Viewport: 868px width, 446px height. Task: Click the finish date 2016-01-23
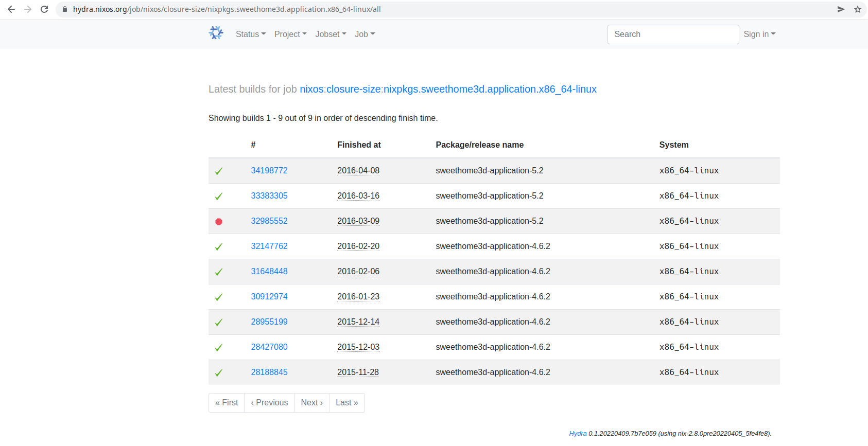pyautogui.click(x=358, y=296)
